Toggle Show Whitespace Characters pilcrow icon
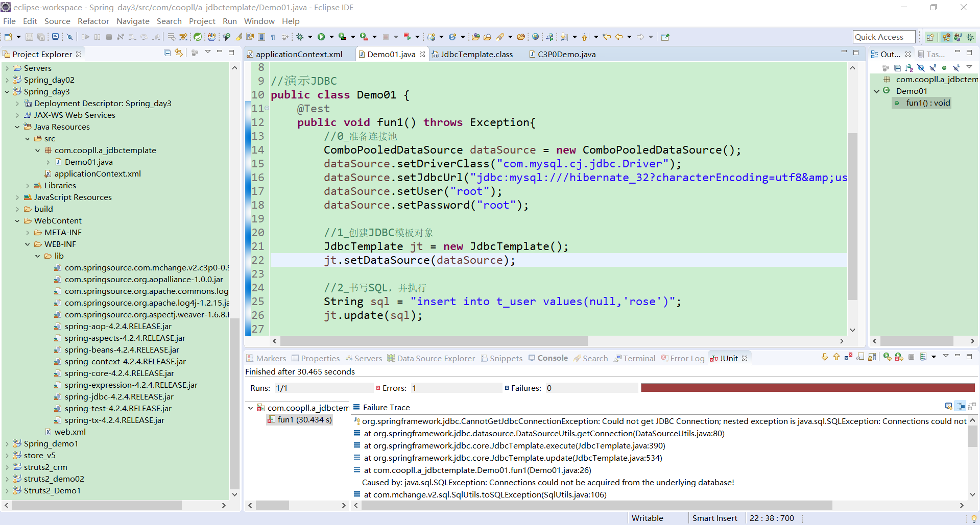The image size is (980, 525). (x=273, y=37)
